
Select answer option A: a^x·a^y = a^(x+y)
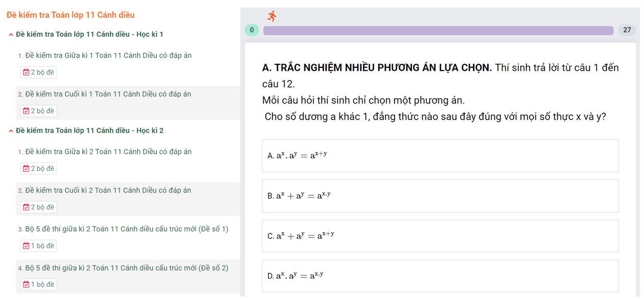click(440, 155)
